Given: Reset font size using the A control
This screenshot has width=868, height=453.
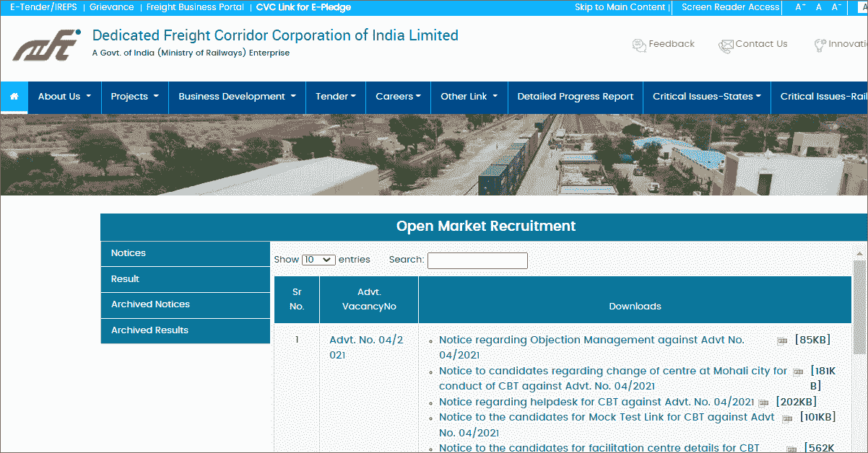Looking at the screenshot, I should click(817, 7).
